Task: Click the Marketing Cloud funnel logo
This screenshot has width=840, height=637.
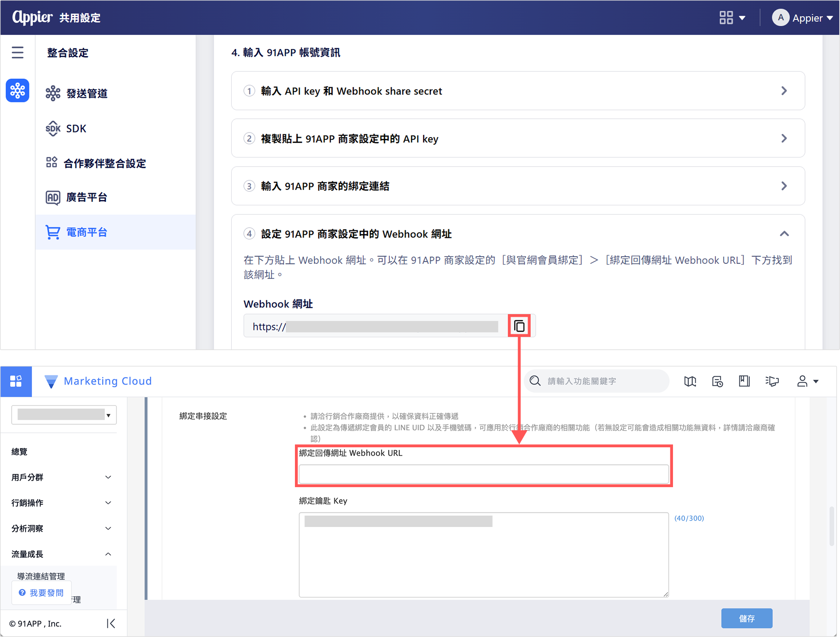Action: click(x=51, y=381)
